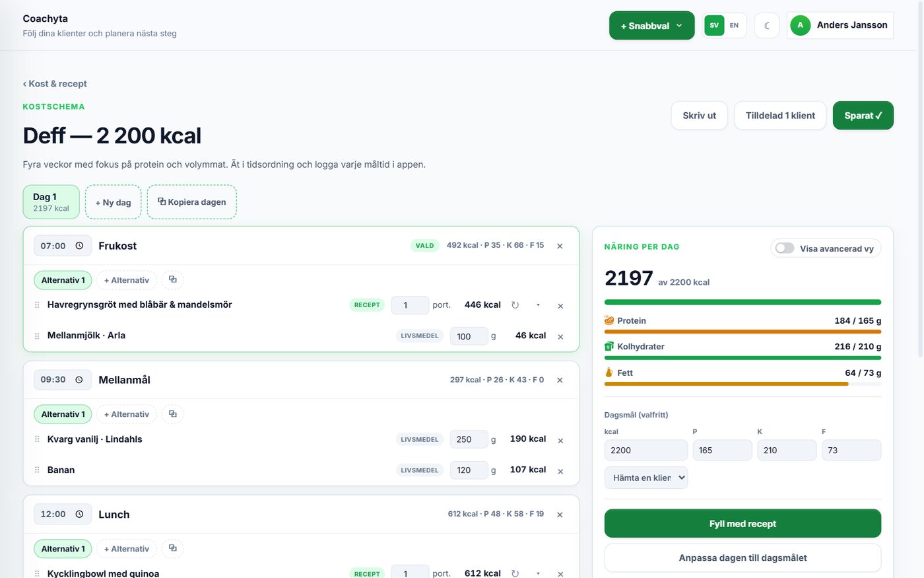Click the drag handle beside Banan
The width and height of the screenshot is (924, 578).
[x=37, y=470]
